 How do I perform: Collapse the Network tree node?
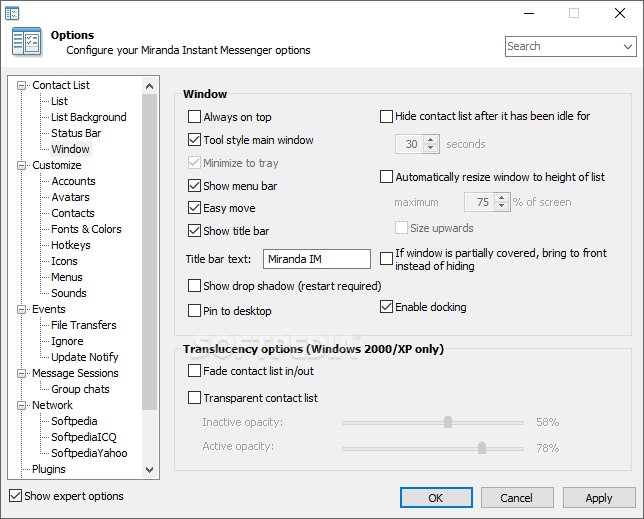pyautogui.click(x=21, y=405)
